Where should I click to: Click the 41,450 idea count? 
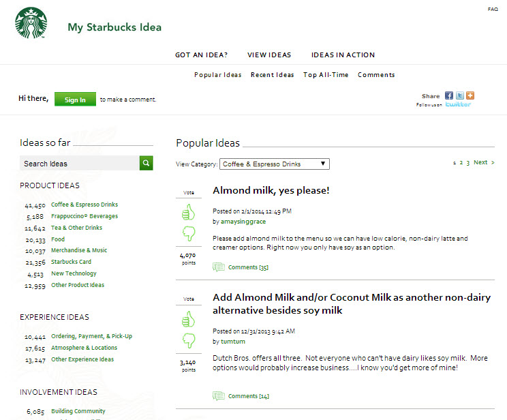(35, 205)
